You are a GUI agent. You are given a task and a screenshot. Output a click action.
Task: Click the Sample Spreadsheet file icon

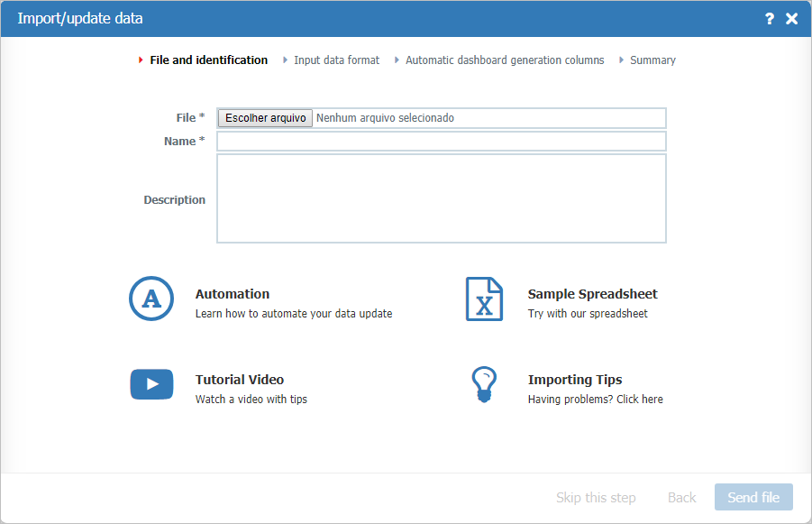[484, 299]
